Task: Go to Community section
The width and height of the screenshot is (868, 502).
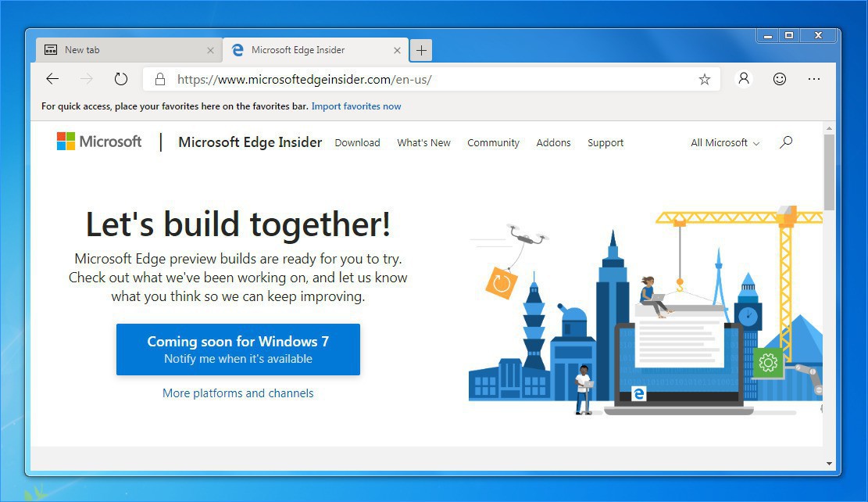Action: click(493, 143)
